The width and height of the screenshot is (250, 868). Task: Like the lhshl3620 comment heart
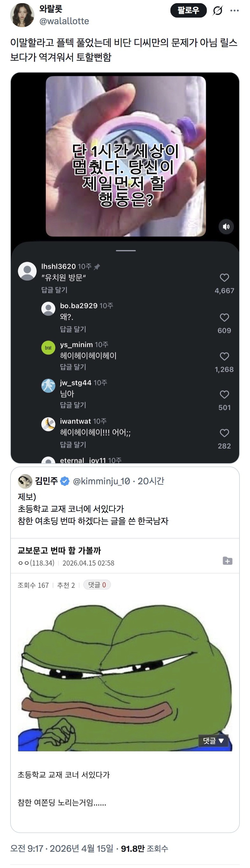coord(225,278)
